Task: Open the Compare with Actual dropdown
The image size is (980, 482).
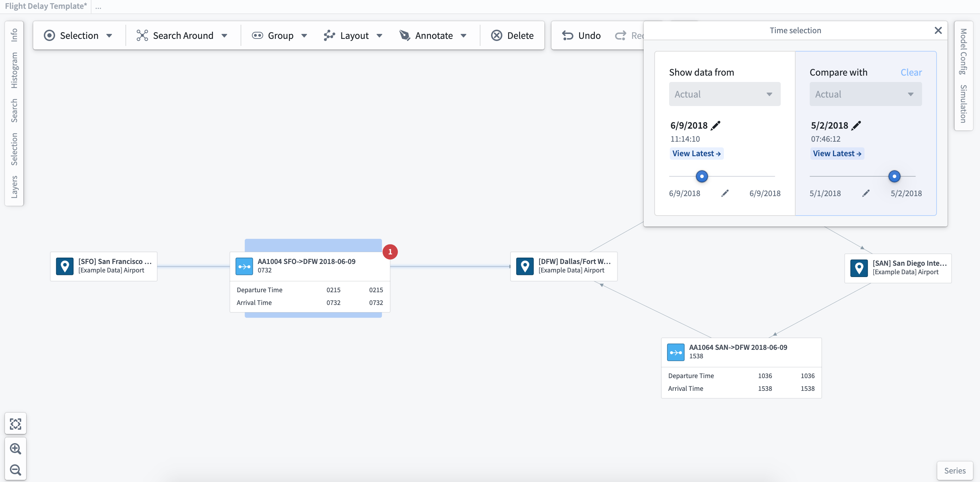Action: coord(865,94)
